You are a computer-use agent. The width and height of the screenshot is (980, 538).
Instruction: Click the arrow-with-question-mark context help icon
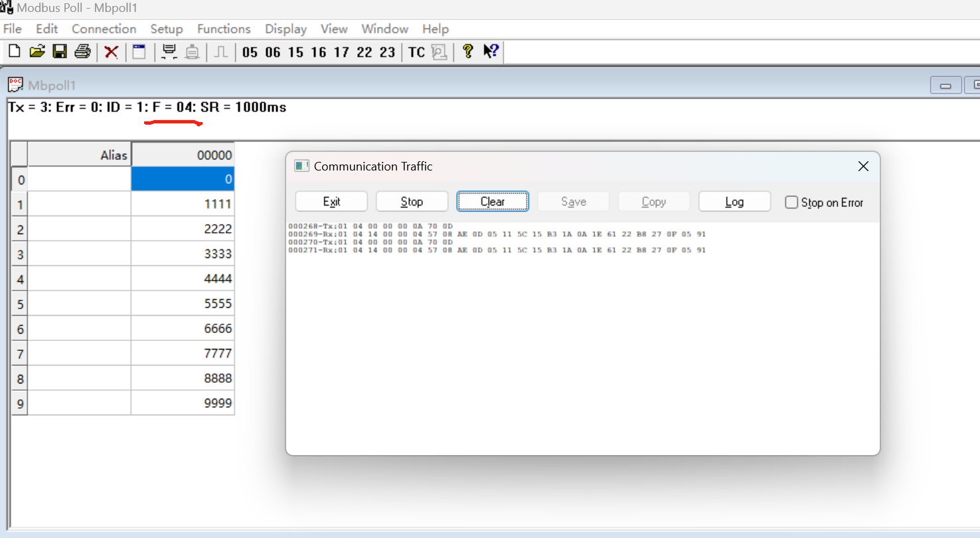pyautogui.click(x=491, y=52)
